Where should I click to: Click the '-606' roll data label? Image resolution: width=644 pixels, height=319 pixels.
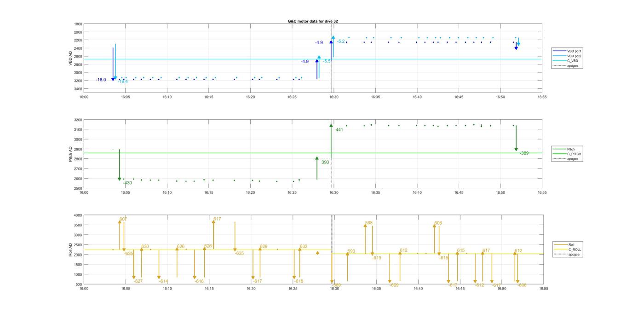click(x=522, y=285)
